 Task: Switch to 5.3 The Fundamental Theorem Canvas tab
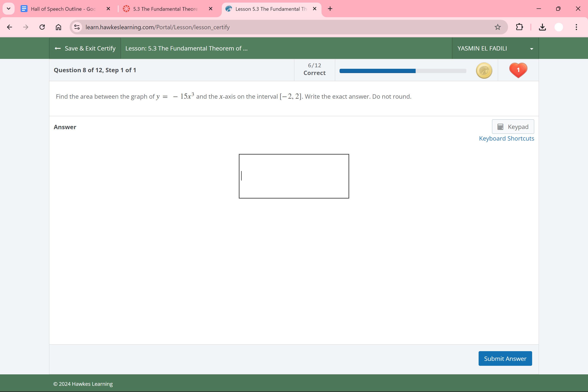(165, 9)
